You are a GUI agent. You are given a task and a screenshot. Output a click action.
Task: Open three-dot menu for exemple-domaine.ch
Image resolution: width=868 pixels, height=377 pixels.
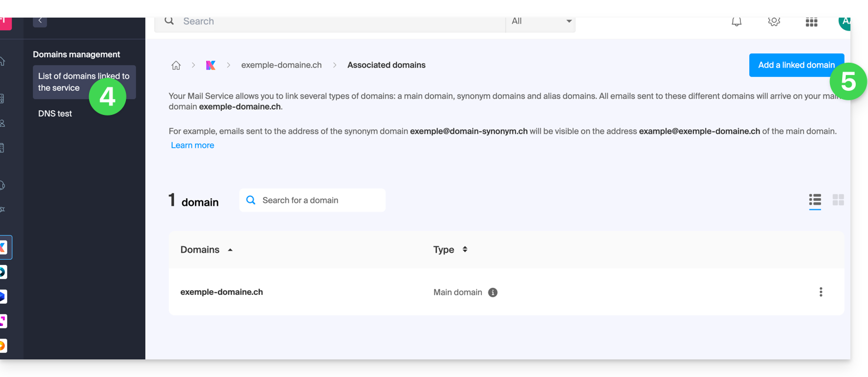point(821,292)
